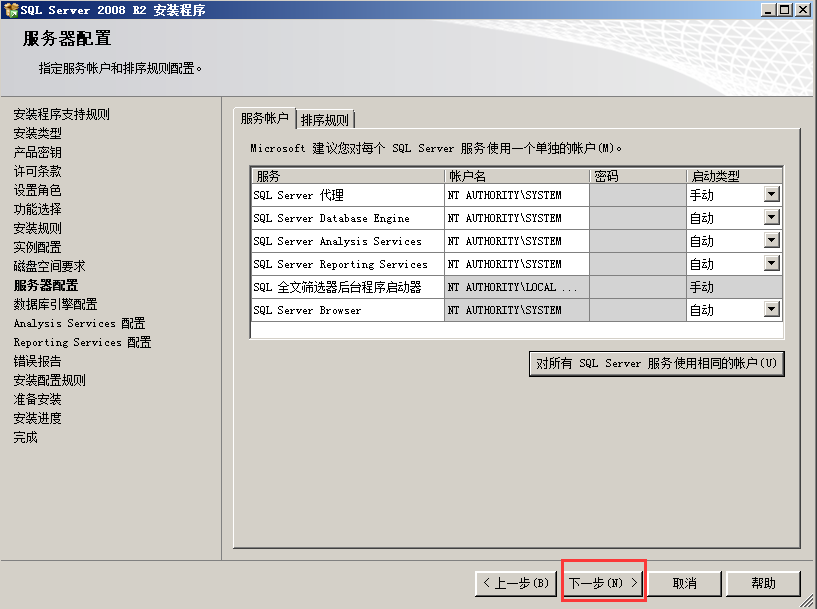Minimize the SQL Server setup window

[x=768, y=9]
